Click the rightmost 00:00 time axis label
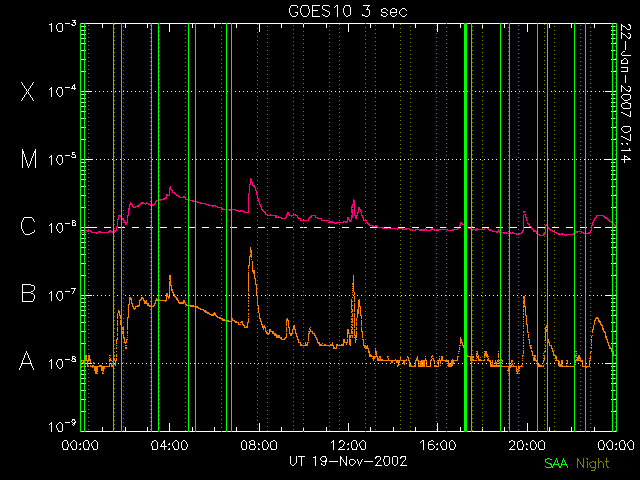 point(616,445)
